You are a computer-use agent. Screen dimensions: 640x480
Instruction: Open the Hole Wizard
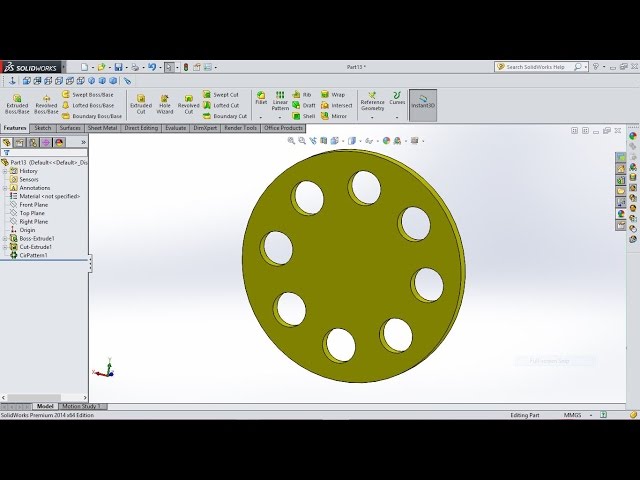pos(165,104)
